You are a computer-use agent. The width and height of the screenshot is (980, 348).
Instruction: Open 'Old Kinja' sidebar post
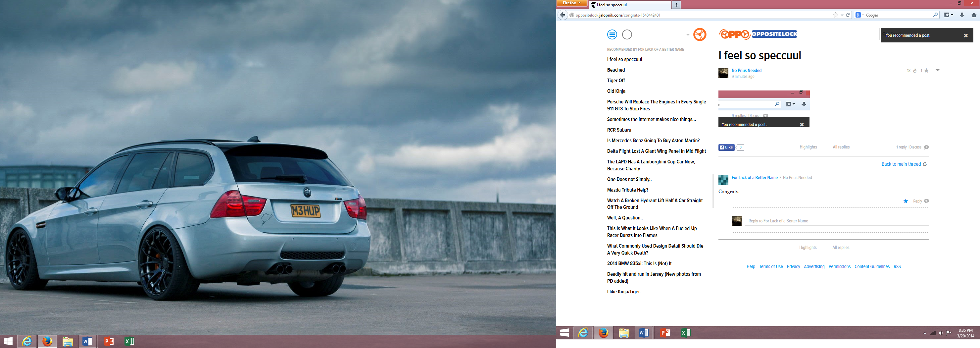coord(616,91)
